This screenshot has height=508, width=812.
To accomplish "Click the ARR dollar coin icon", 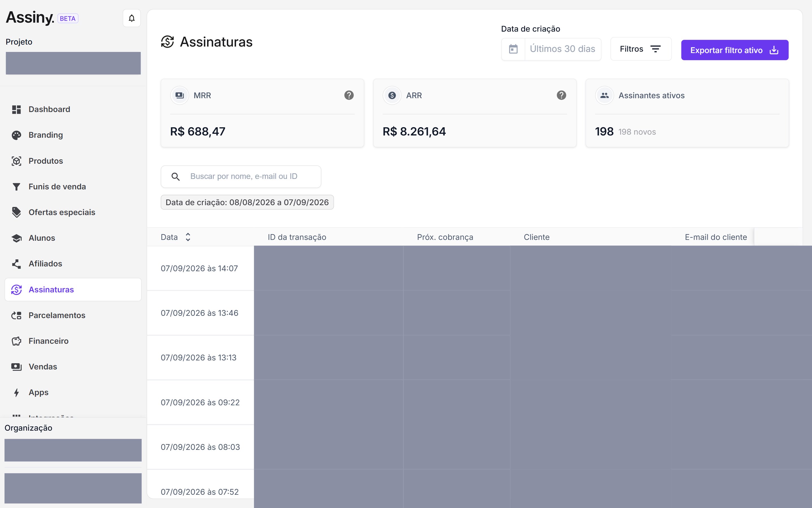I will 392,95.
